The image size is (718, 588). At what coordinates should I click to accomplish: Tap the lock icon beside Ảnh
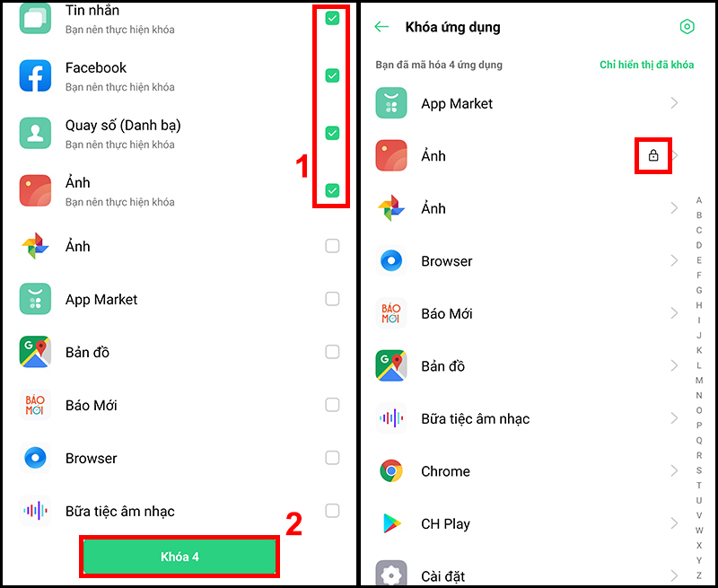click(653, 155)
